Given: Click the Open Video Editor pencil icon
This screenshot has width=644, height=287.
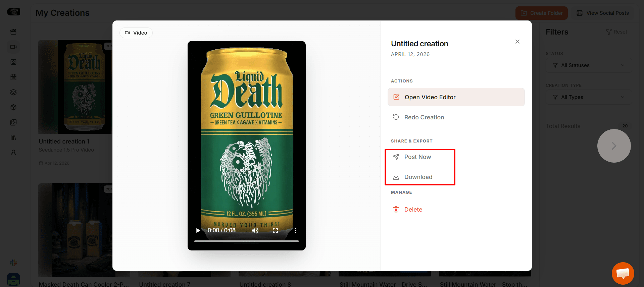Looking at the screenshot, I should (x=396, y=97).
